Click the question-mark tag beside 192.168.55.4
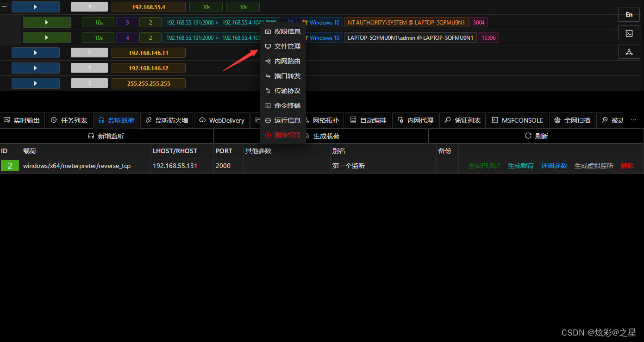The width and height of the screenshot is (644, 342). pyautogui.click(x=89, y=7)
